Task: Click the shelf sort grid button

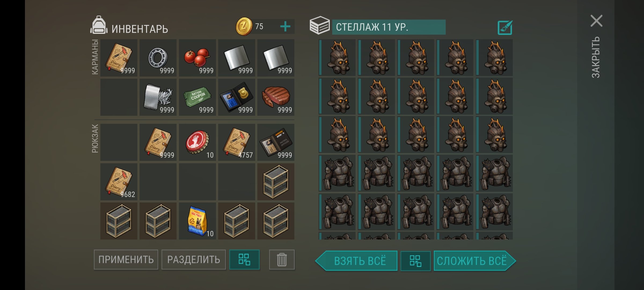Action: (x=415, y=261)
